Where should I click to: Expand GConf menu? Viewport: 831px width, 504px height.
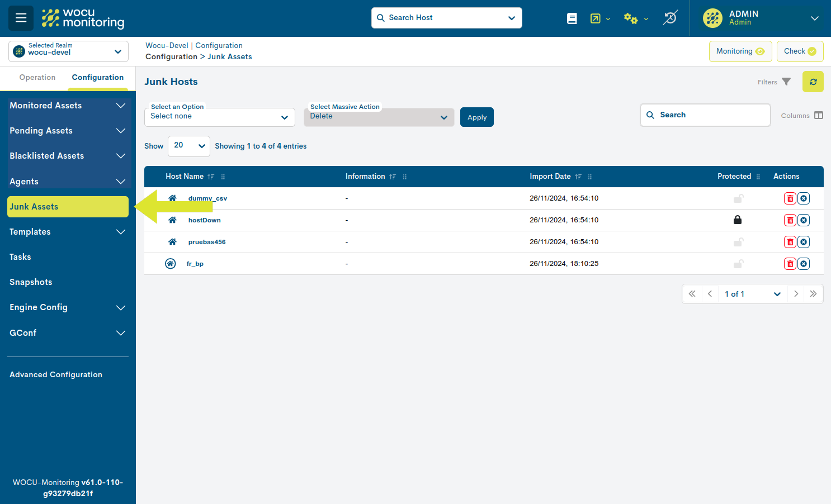click(x=68, y=333)
